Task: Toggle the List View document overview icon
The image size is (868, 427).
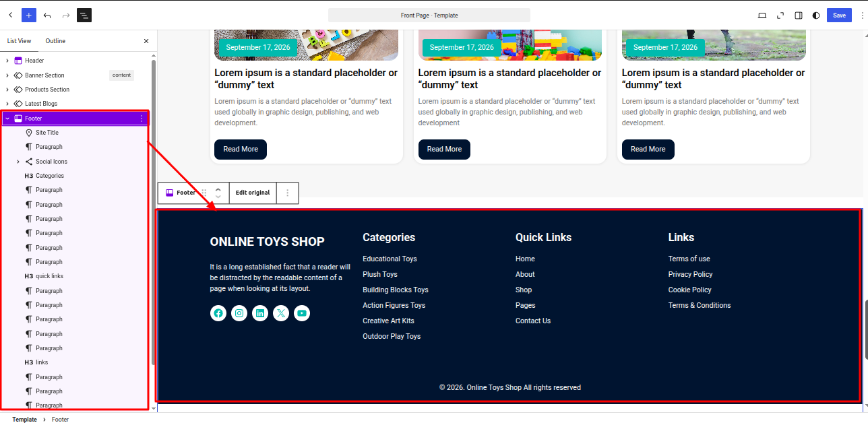Action: [84, 15]
